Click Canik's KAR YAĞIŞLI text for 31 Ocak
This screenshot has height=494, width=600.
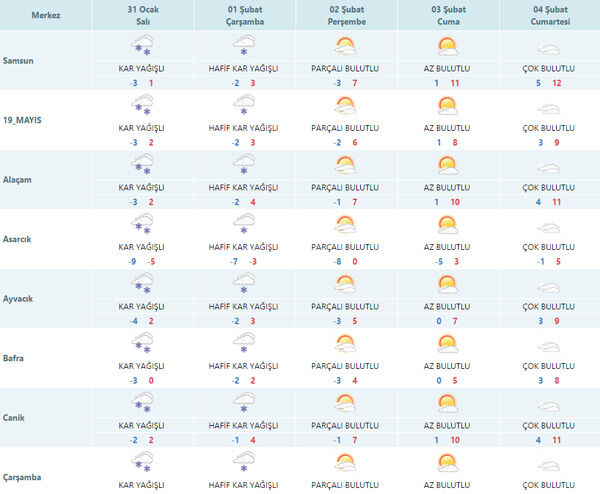pyautogui.click(x=141, y=425)
